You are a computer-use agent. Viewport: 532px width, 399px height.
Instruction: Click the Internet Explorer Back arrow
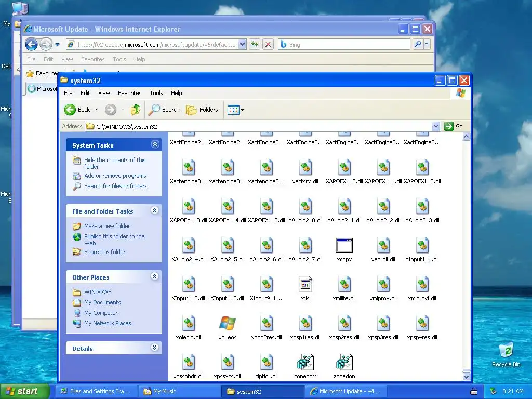pos(31,44)
